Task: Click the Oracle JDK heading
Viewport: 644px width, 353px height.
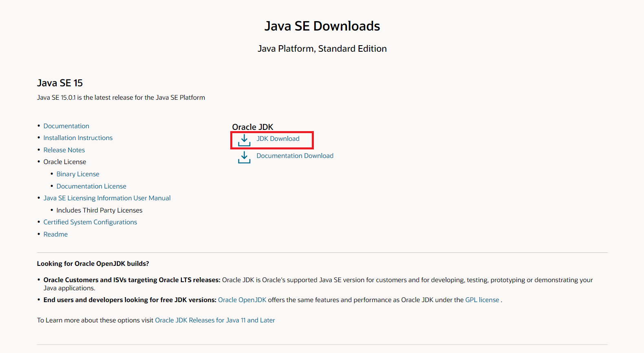Action: (253, 127)
